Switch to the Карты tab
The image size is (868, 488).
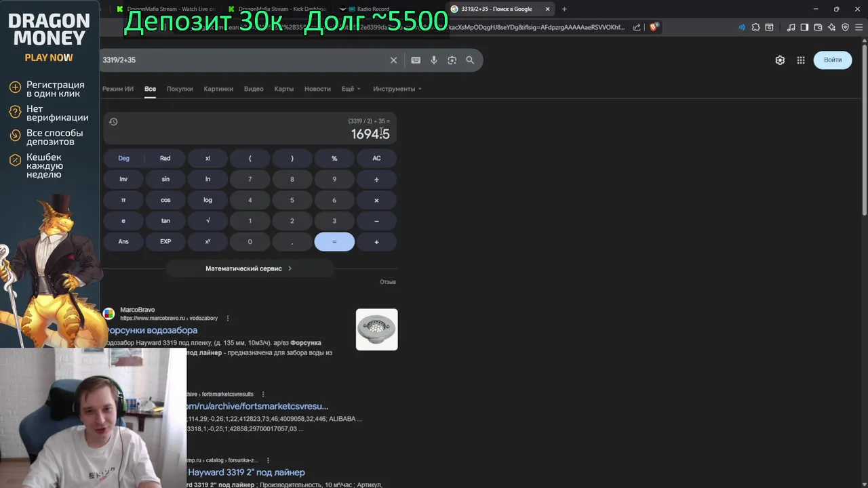(x=284, y=89)
